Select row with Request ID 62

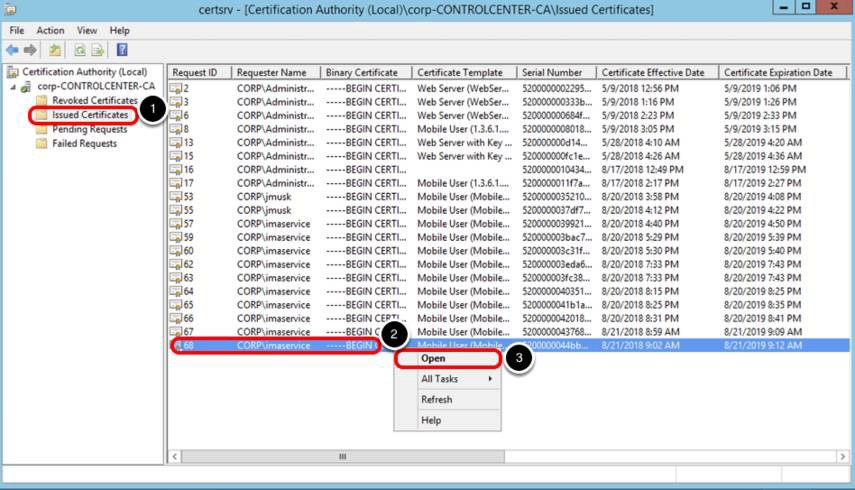508,264
